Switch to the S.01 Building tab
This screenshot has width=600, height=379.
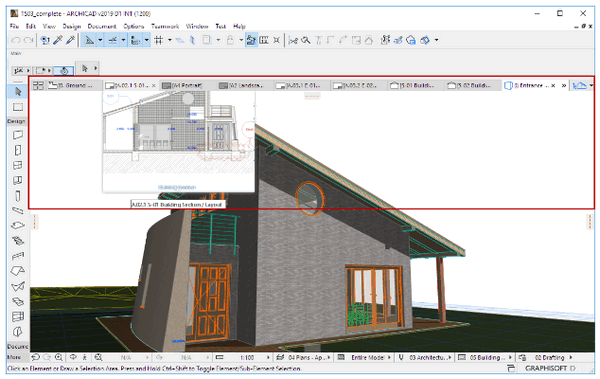[415, 85]
